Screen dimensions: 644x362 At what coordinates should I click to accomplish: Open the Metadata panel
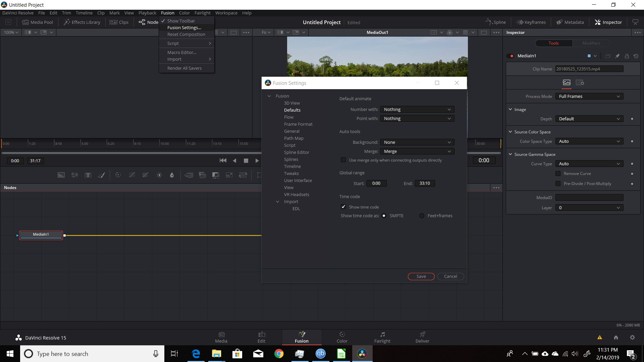pyautogui.click(x=570, y=22)
